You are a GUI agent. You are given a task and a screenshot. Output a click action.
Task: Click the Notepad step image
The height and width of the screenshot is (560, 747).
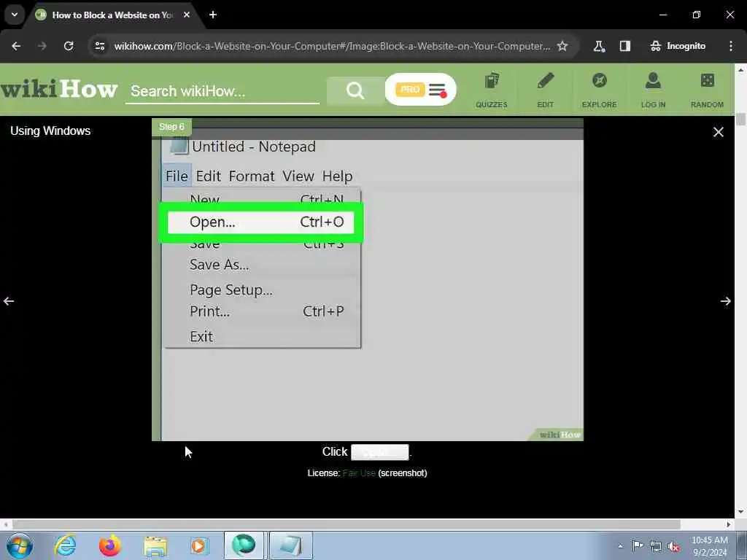368,279
